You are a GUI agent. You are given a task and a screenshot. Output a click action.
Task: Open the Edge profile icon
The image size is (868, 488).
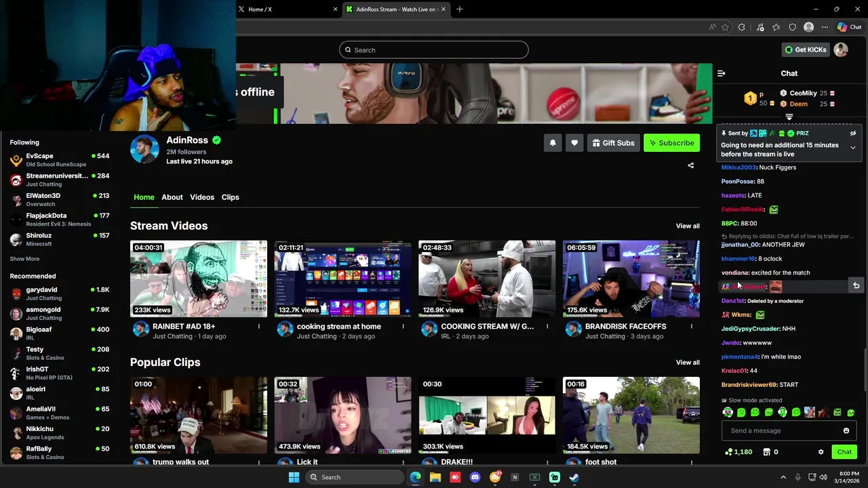point(808,28)
